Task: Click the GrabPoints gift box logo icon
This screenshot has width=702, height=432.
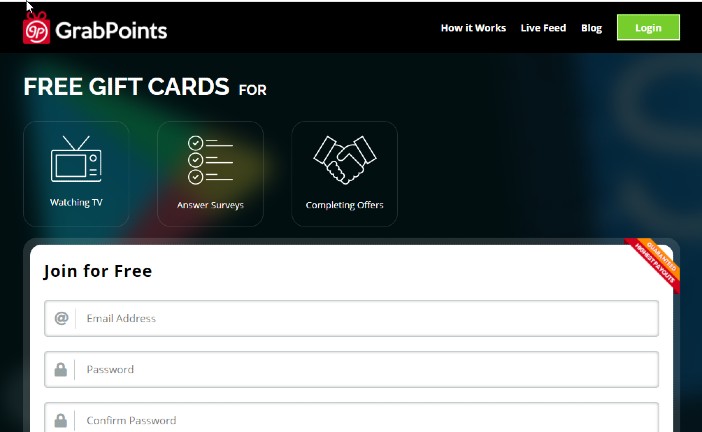Action: point(36,28)
